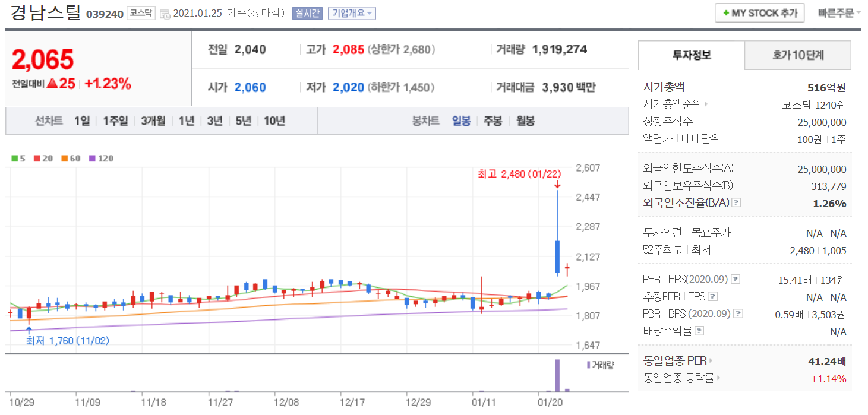Viewport: 868px width, 415px height.
Task: Click the tallest volume bar at 01/22
Action: pos(557,375)
